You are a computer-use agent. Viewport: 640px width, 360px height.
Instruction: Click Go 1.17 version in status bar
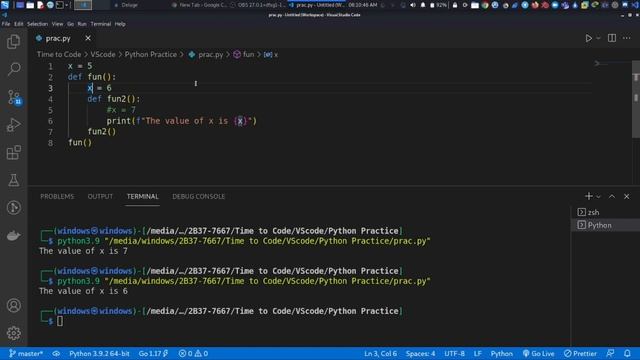tap(153, 353)
